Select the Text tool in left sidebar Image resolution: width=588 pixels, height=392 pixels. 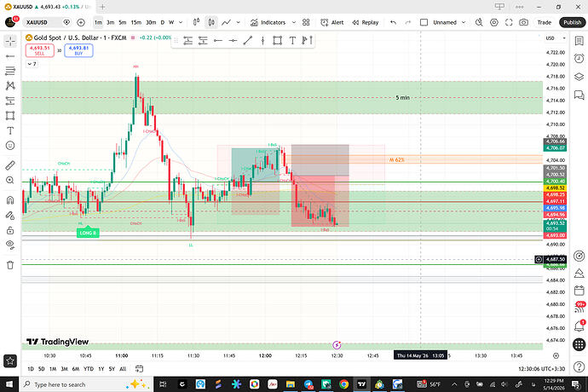tap(10, 130)
